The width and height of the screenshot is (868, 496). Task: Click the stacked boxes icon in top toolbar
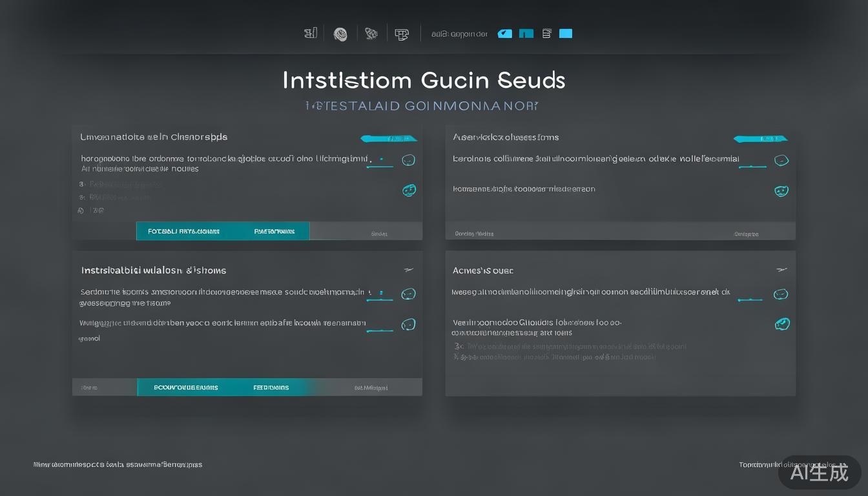point(402,34)
